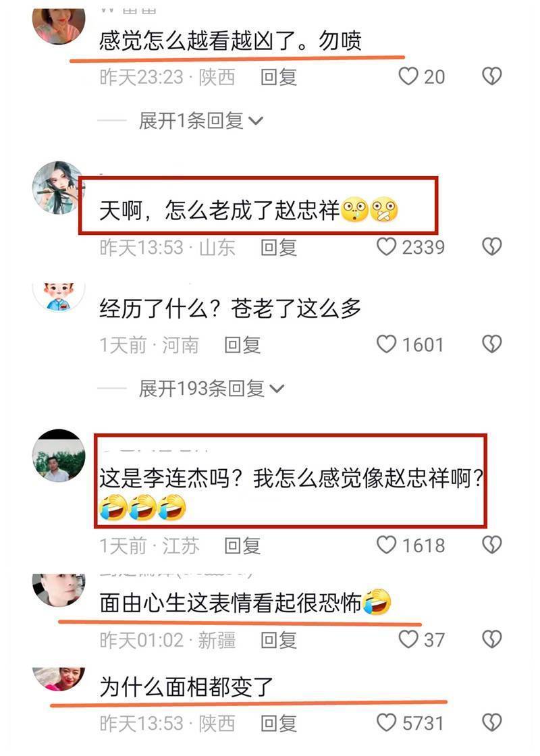Image resolution: width=540 pixels, height=756 pixels.
Task: Reply to the Xinjiang comment via 回复
Action: click(x=278, y=641)
